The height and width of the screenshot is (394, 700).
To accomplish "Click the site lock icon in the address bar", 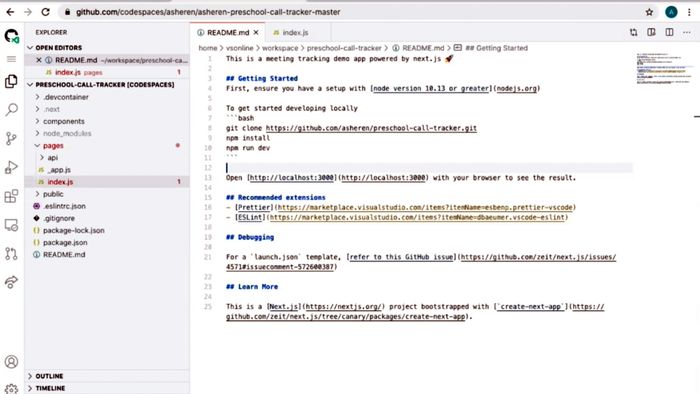I will pyautogui.click(x=67, y=12).
